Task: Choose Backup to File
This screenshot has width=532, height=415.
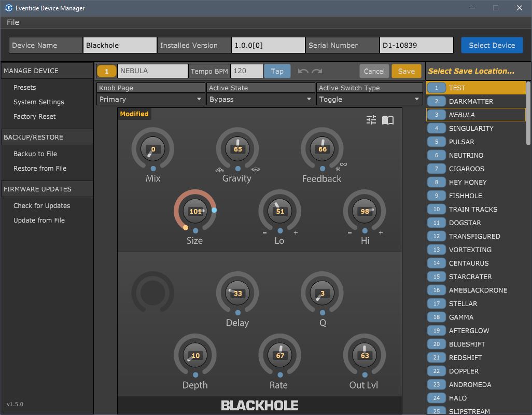Action: coord(35,154)
